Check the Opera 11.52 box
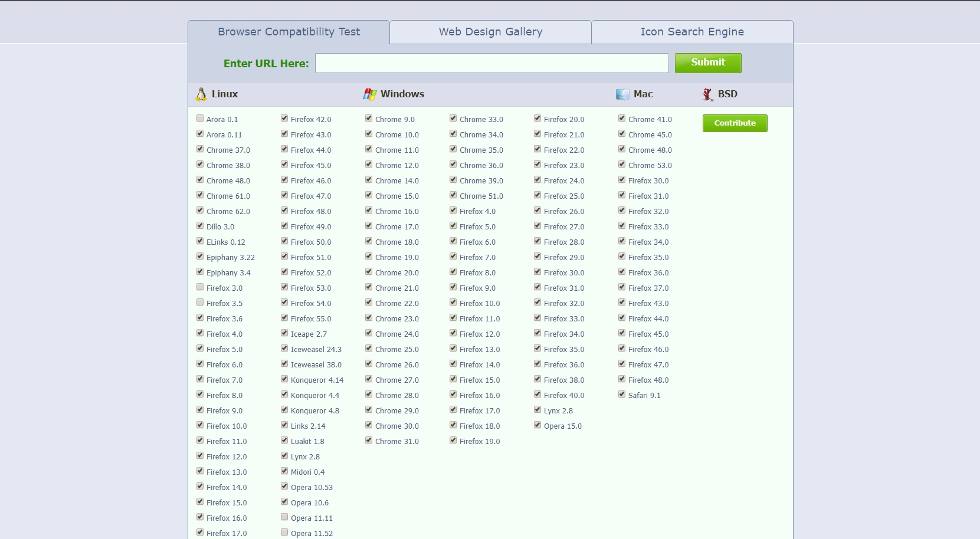 pyautogui.click(x=284, y=533)
